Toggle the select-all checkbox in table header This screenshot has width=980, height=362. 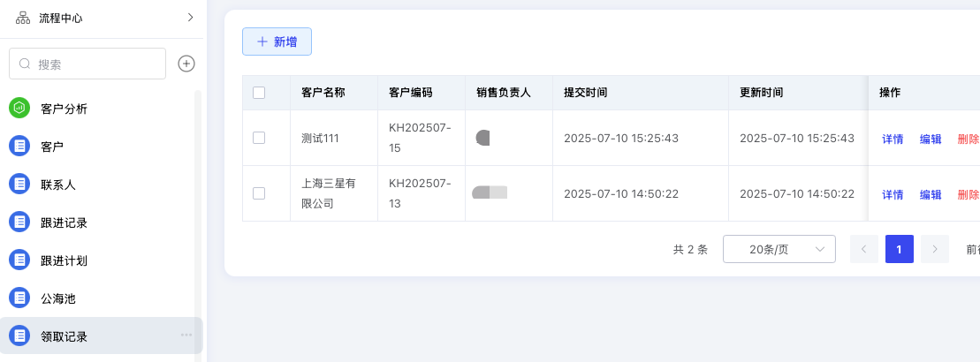tap(259, 93)
